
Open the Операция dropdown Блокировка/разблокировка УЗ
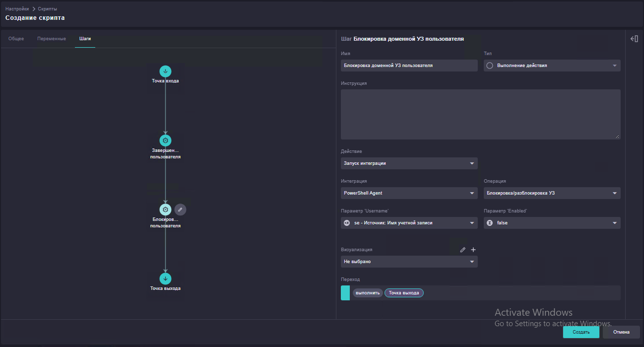tap(552, 193)
